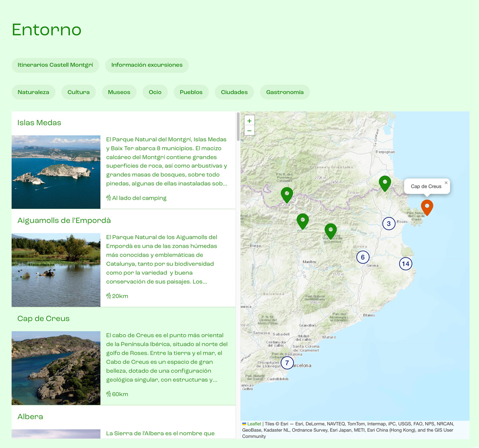479x448 pixels.
Task: Filter by Cultura
Action: [x=79, y=92]
